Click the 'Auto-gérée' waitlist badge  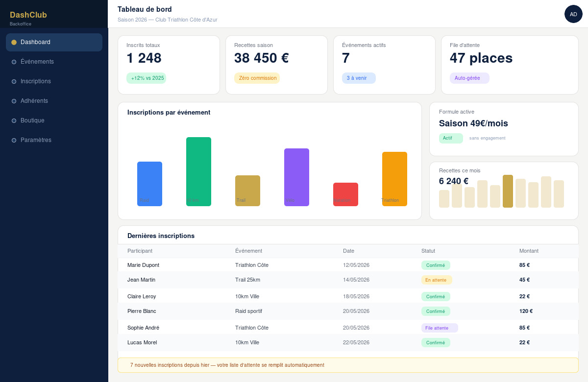(x=469, y=78)
